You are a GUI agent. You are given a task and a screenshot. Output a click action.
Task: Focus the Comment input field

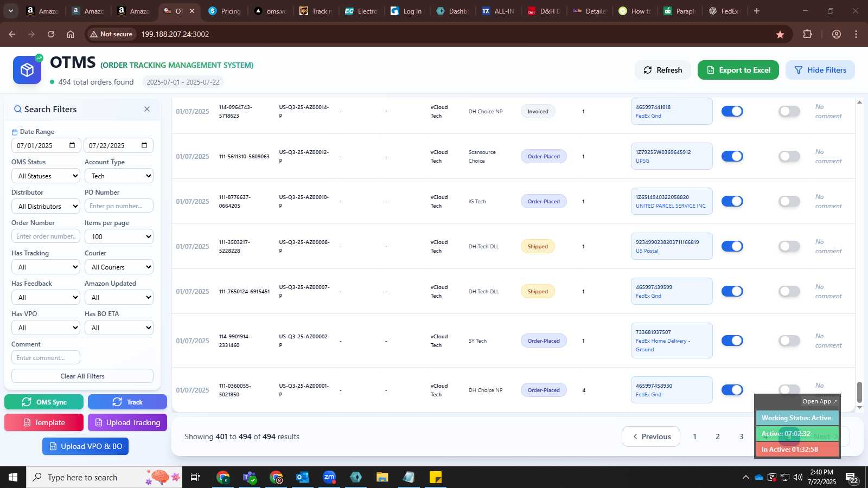(x=46, y=358)
